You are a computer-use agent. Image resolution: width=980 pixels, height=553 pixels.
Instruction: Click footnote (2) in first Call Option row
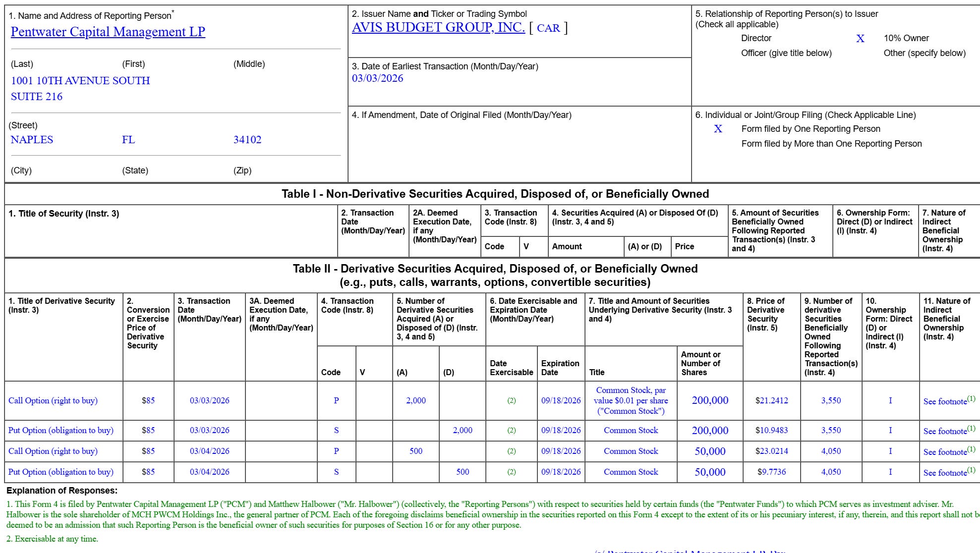pos(511,400)
